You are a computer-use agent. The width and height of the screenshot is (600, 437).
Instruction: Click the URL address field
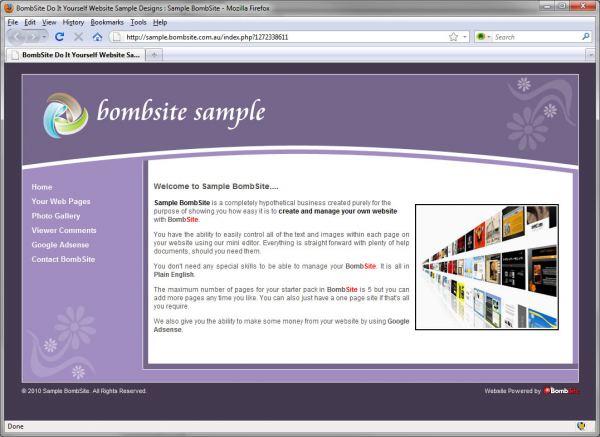tap(285, 37)
